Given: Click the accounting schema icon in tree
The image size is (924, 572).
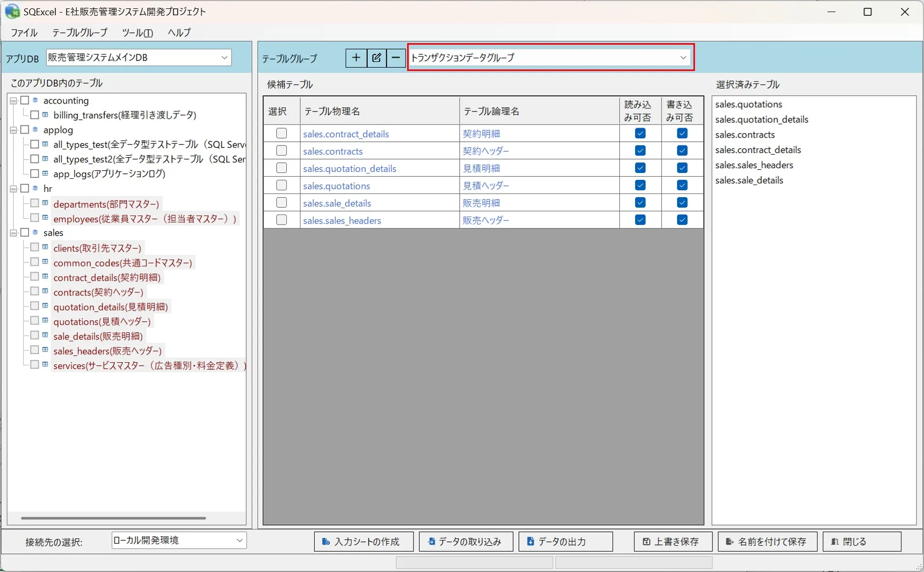Looking at the screenshot, I should pyautogui.click(x=36, y=100).
